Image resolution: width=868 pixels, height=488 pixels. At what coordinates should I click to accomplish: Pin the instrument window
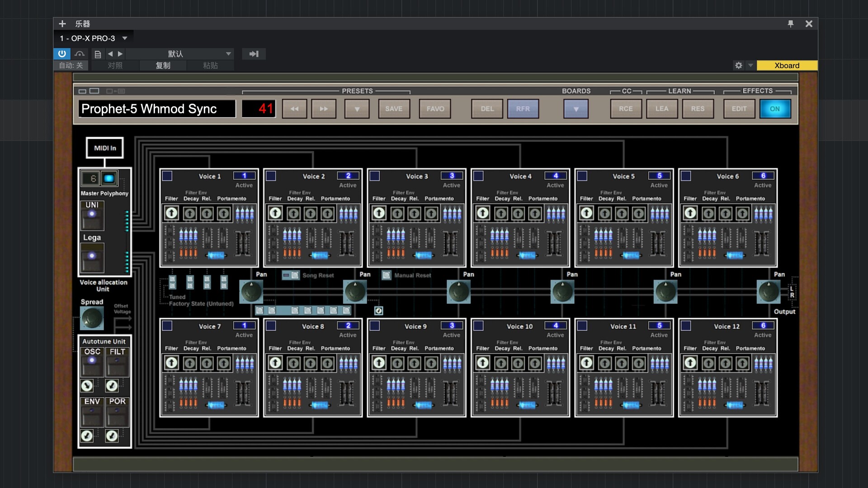pos(790,23)
